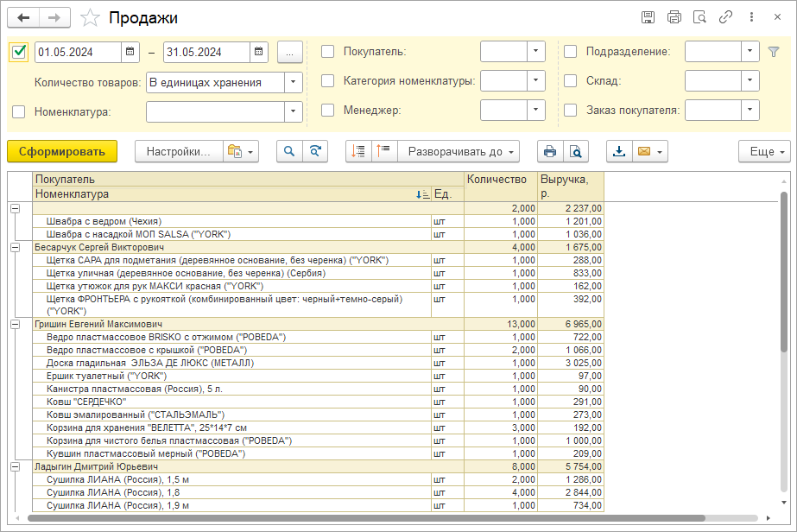Enable the Покупатель filter checkbox
Image resolution: width=797 pixels, height=532 pixels.
tap(328, 52)
